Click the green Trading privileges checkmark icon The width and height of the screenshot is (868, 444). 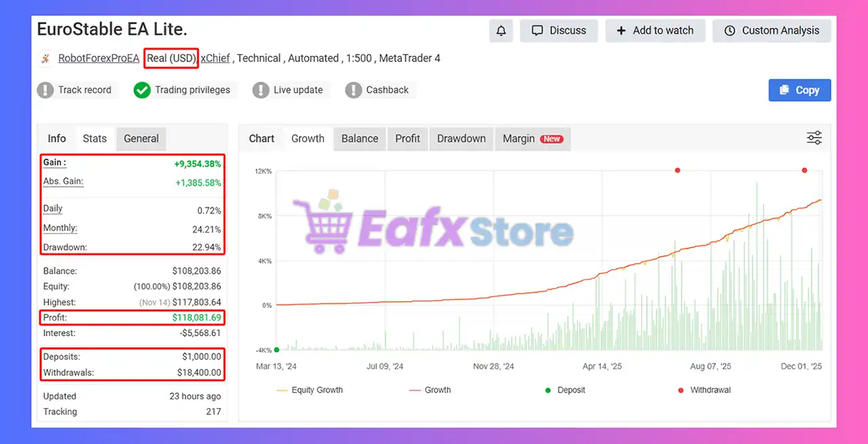(142, 89)
